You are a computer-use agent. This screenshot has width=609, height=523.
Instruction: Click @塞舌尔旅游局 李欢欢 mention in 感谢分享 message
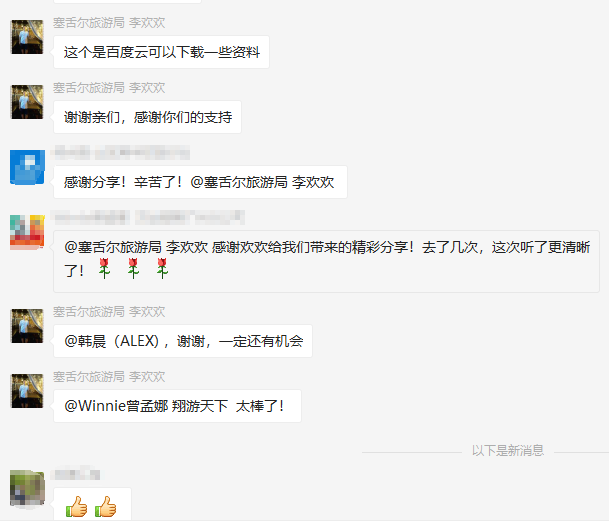(x=262, y=182)
